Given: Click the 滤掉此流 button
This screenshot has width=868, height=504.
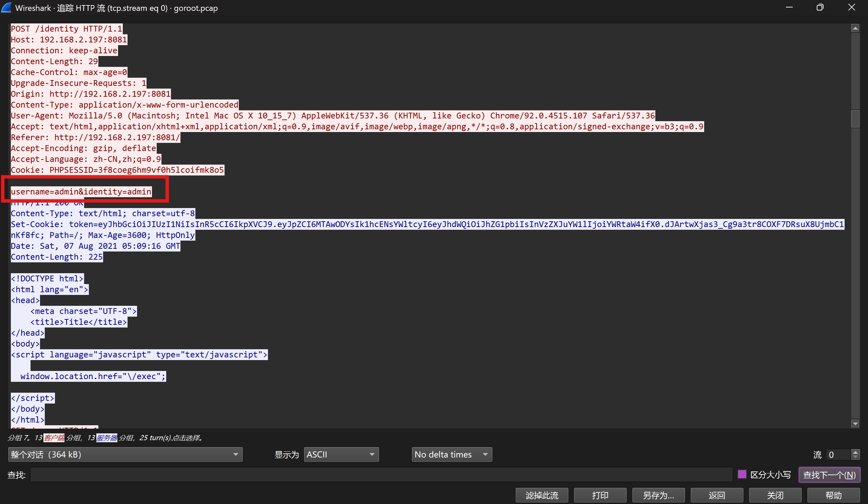Looking at the screenshot, I should coord(541,496).
